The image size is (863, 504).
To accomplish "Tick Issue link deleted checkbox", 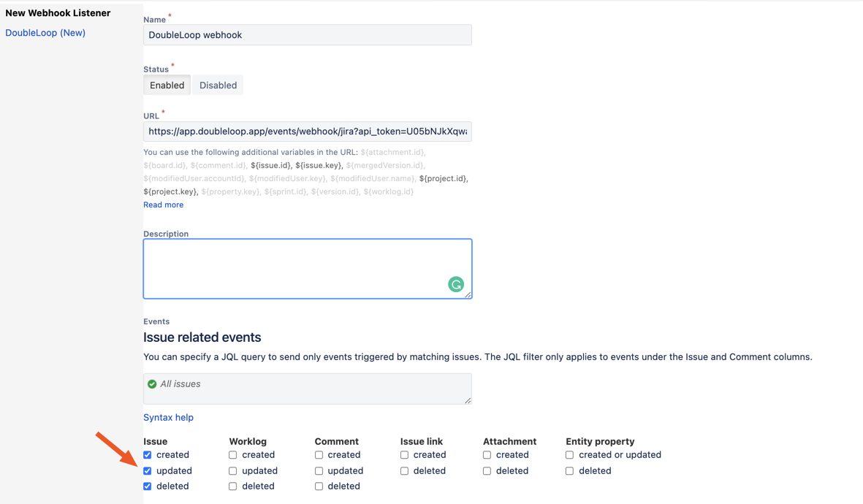I will tap(405, 471).
